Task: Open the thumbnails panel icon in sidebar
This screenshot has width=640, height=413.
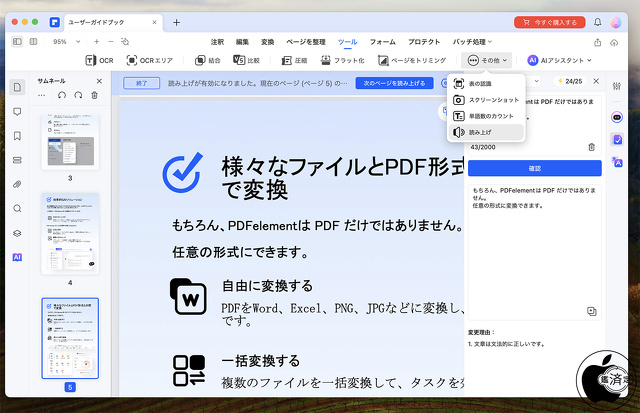Action: 17,87
